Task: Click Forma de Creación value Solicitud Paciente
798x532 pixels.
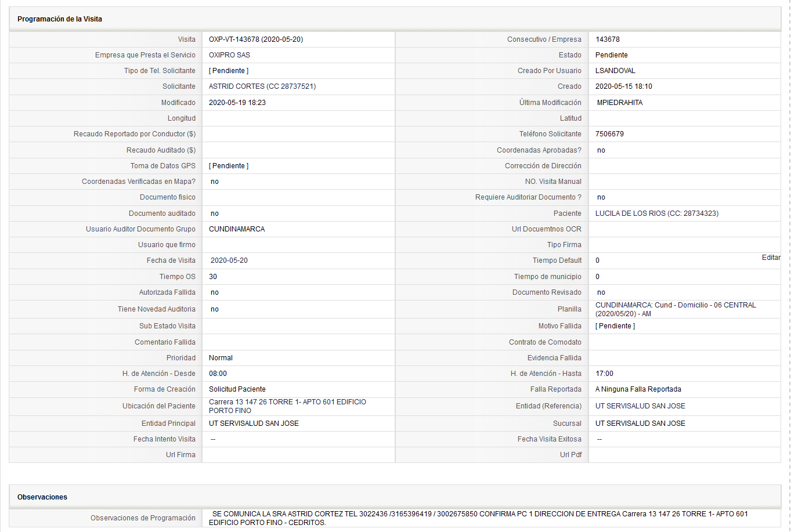Action: 237,389
